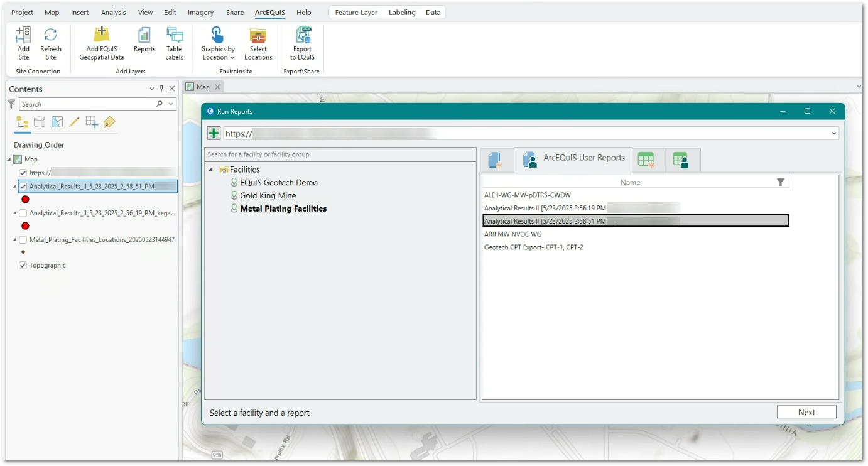Switch to the ArcEQuIS User Reports tab

[x=573, y=159]
